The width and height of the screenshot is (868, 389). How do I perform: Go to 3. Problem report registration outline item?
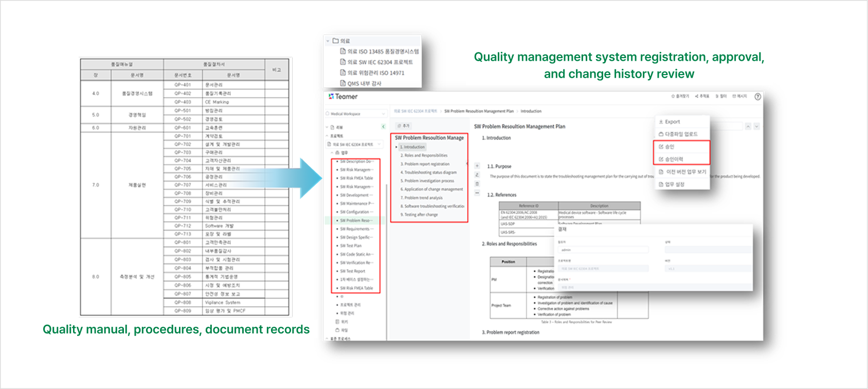[425, 164]
